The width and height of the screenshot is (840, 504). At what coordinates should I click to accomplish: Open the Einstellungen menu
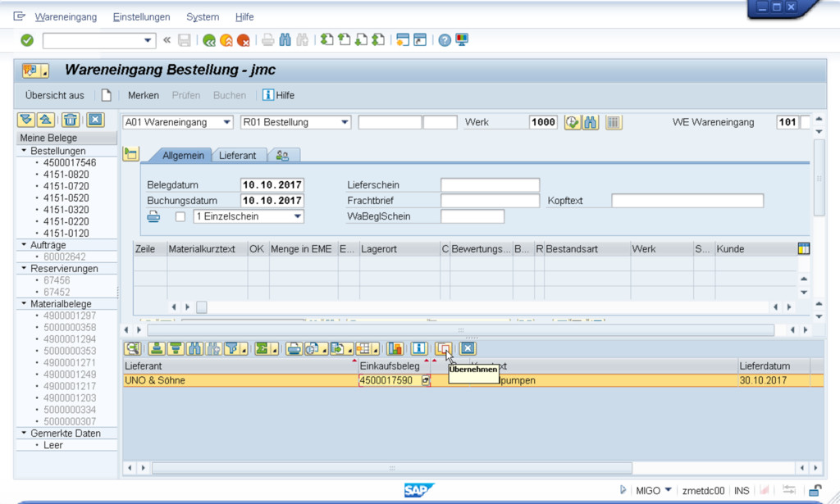pyautogui.click(x=141, y=17)
